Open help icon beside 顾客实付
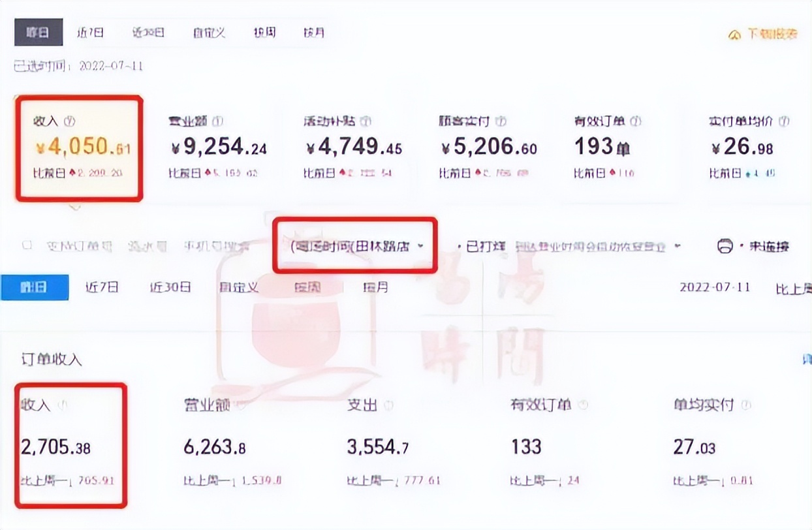Viewport: 812px width, 530px height. pos(501,121)
